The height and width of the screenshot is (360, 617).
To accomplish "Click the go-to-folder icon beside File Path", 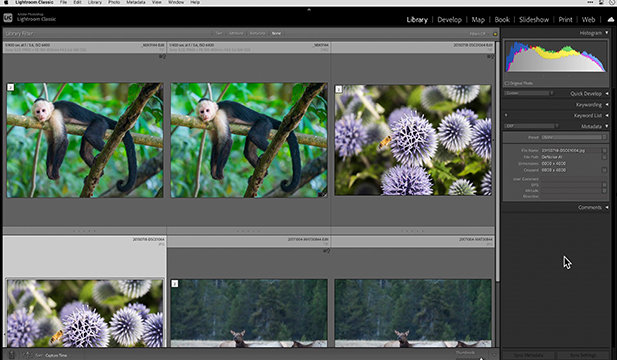I will coord(604,157).
